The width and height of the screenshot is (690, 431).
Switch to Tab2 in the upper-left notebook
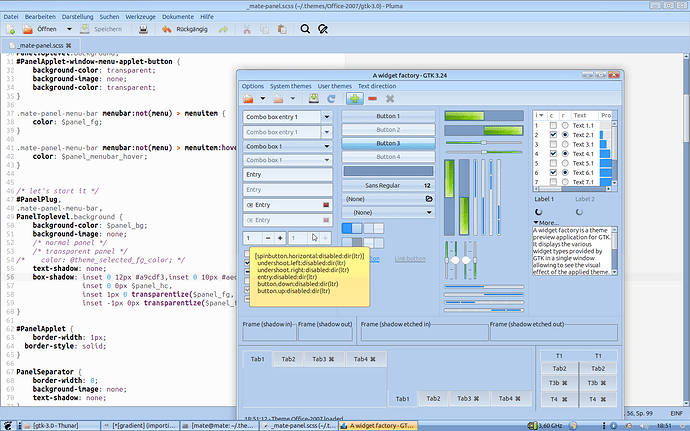click(288, 359)
